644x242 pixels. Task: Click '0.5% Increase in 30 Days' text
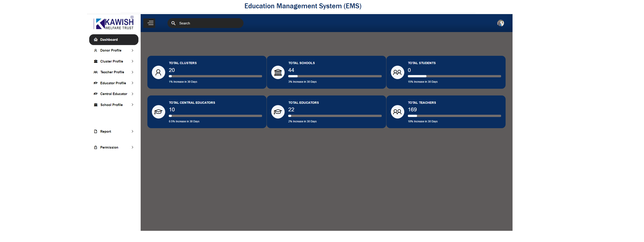pos(184,121)
